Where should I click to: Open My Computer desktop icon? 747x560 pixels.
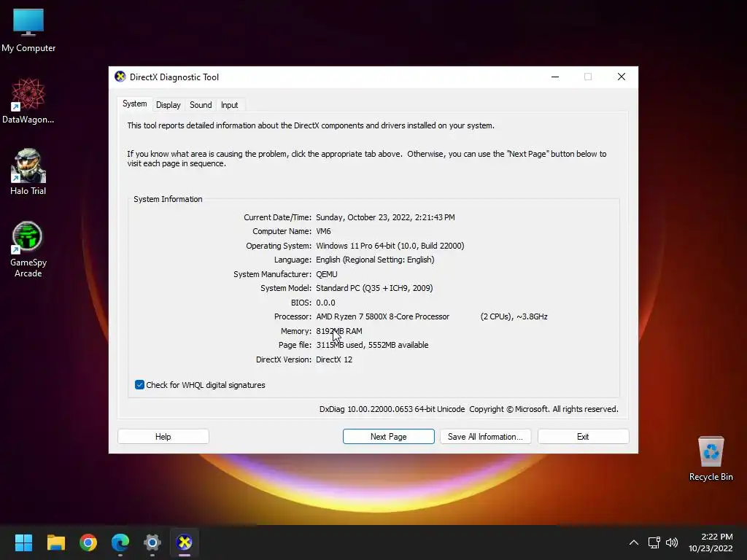click(x=28, y=29)
